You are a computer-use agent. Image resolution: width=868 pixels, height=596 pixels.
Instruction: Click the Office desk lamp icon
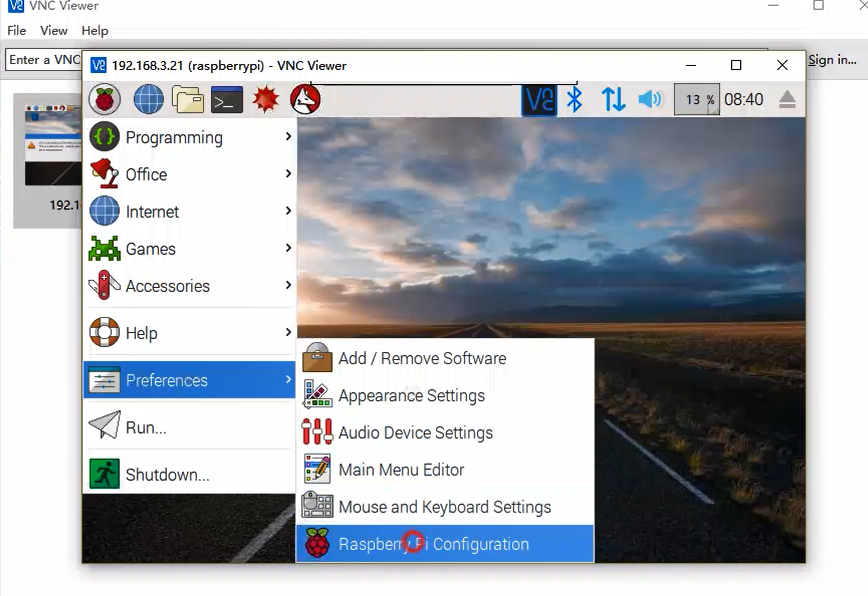tap(105, 174)
